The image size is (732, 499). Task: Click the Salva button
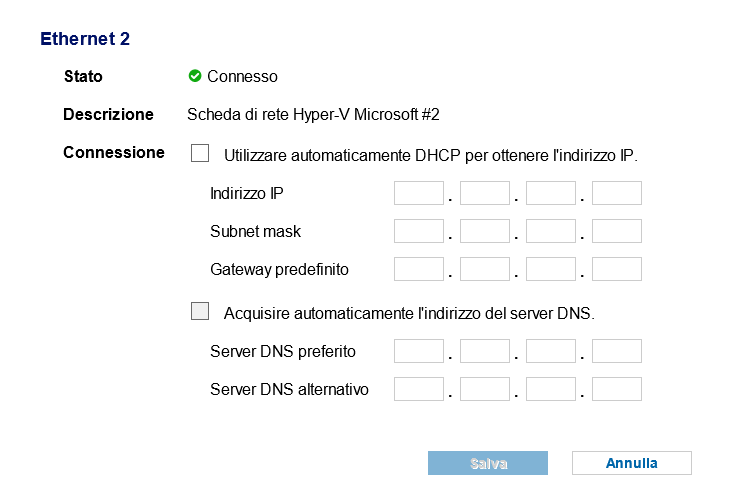tap(488, 463)
